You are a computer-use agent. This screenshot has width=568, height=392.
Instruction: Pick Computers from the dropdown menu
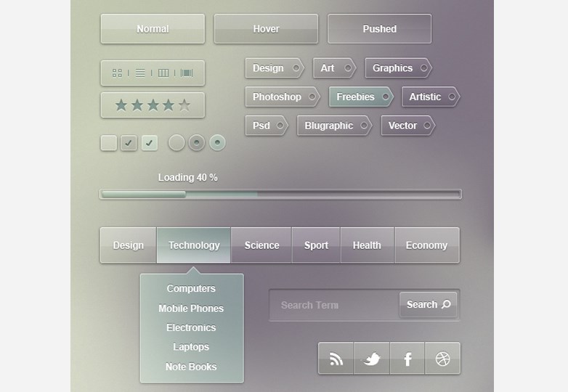[x=191, y=288]
